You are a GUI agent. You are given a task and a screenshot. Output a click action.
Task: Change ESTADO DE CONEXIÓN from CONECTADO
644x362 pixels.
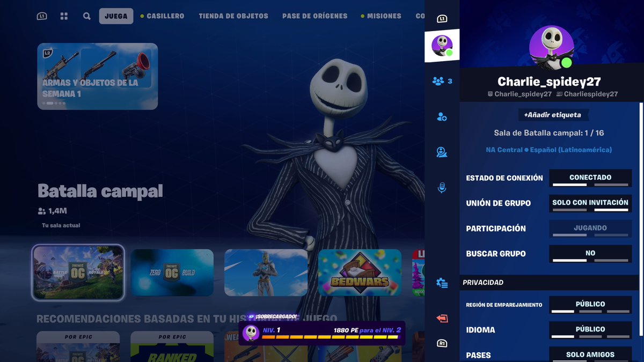click(x=590, y=178)
